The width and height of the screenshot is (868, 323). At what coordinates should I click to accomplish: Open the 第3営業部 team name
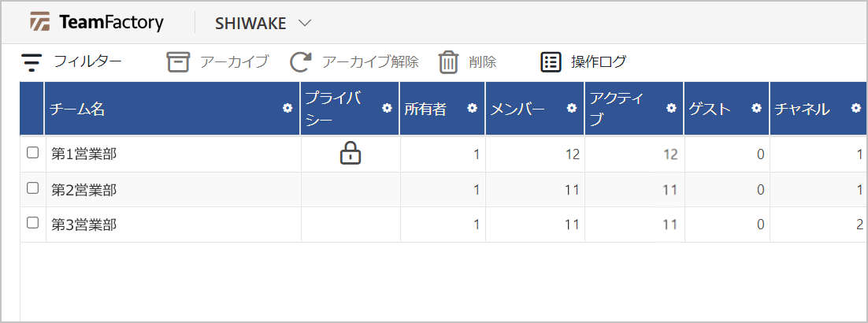(x=83, y=225)
